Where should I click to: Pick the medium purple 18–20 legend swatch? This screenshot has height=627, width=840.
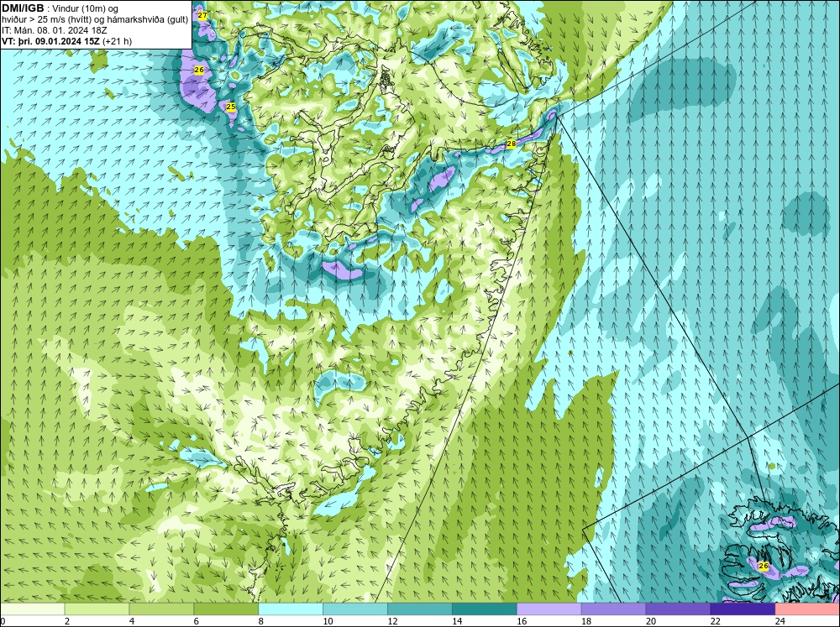coord(613,609)
